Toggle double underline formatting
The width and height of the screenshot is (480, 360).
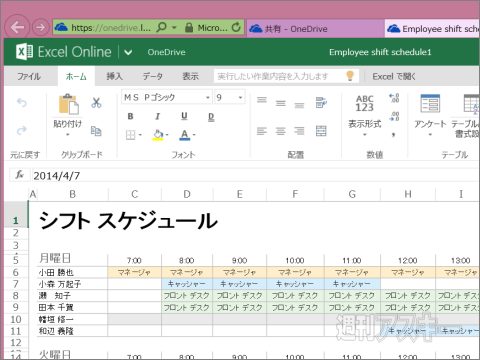[x=211, y=116]
